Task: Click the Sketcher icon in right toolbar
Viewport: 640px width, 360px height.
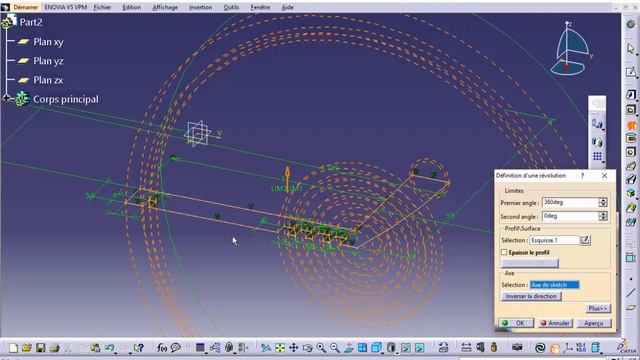Action: (631, 72)
